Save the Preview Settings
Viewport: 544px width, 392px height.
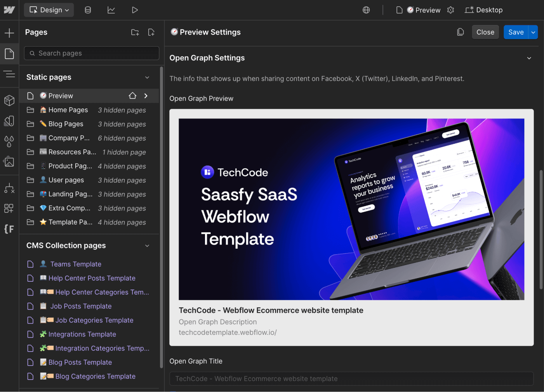click(x=516, y=32)
